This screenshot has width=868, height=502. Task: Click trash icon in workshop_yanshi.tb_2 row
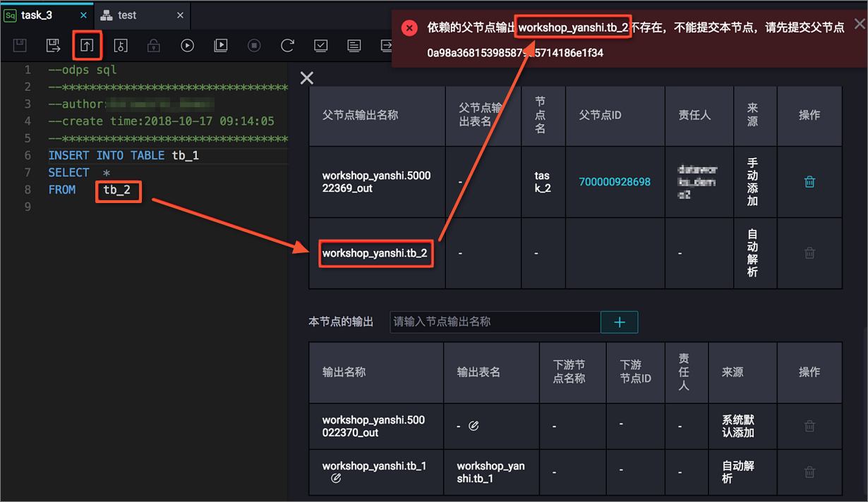809,252
